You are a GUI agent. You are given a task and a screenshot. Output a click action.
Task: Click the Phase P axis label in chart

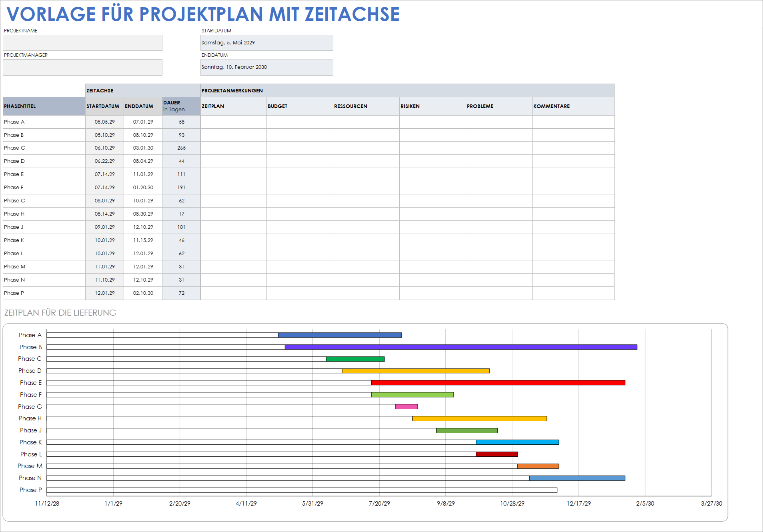tap(31, 490)
